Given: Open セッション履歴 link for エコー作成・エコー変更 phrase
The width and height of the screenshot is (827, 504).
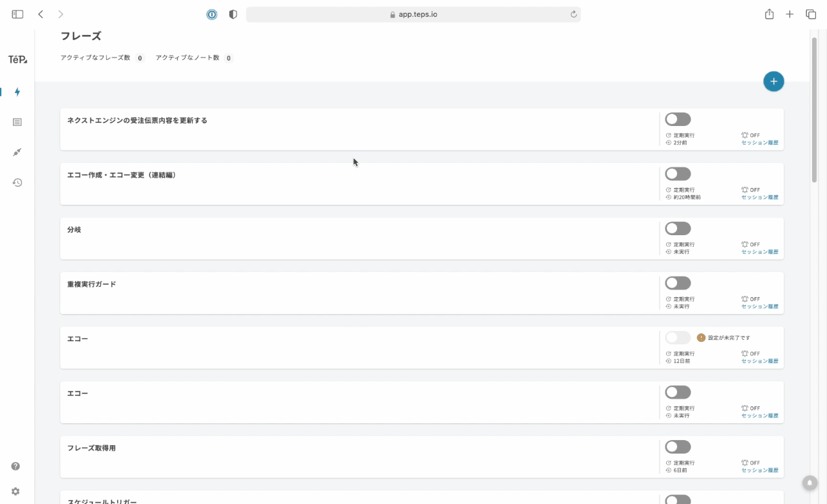Looking at the screenshot, I should coord(759,197).
